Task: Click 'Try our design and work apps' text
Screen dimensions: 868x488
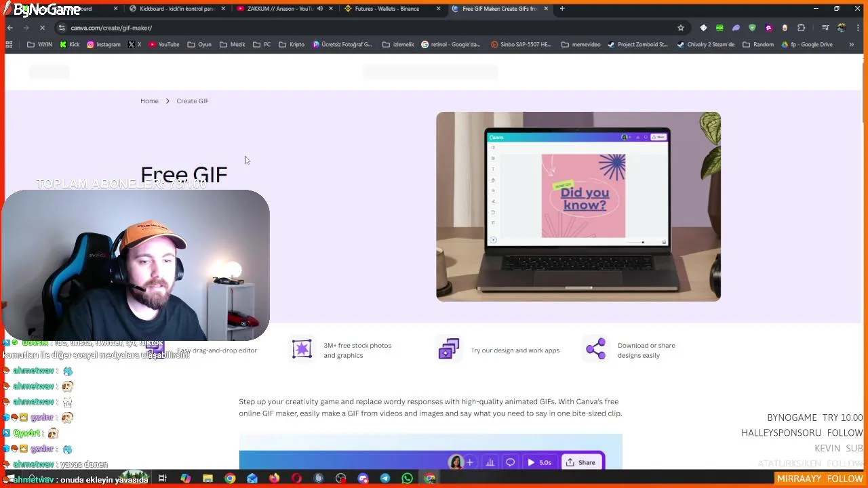Action: (515, 350)
